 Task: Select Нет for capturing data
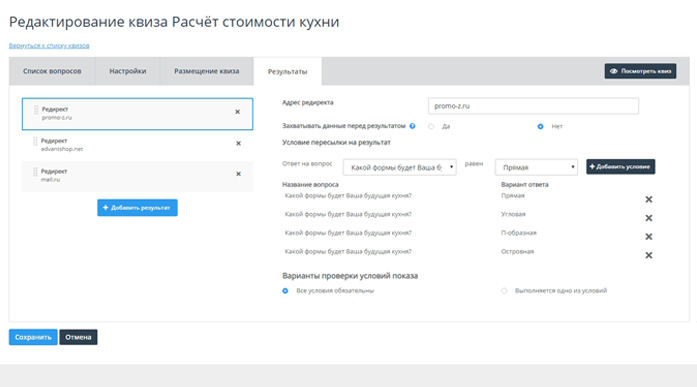(x=540, y=127)
